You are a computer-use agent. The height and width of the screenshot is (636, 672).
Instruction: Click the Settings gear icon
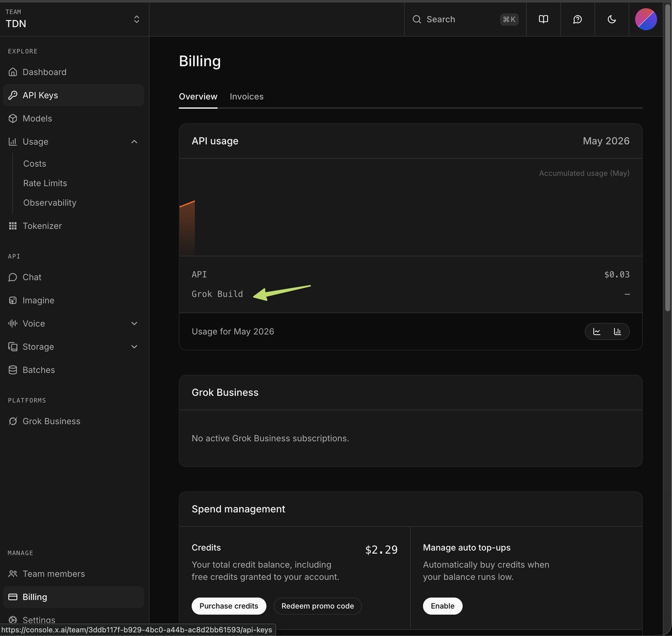(13, 620)
